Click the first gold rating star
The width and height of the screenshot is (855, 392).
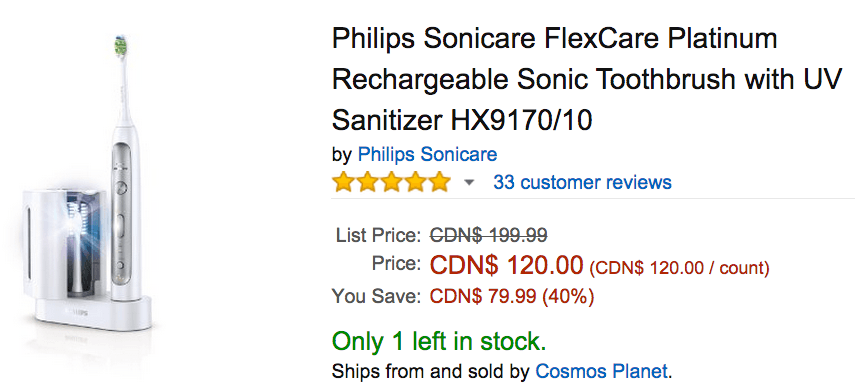pos(344,182)
